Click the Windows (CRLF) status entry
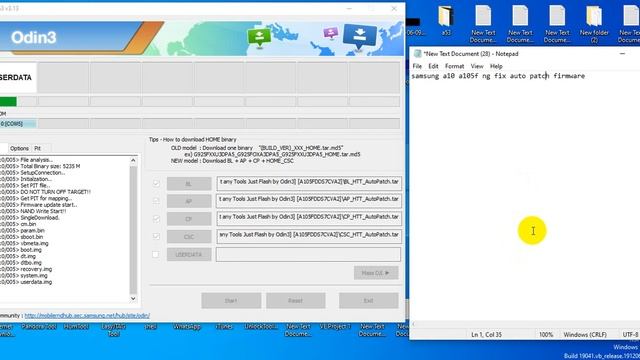Screen dimensions: 640x360 (x=584, y=335)
